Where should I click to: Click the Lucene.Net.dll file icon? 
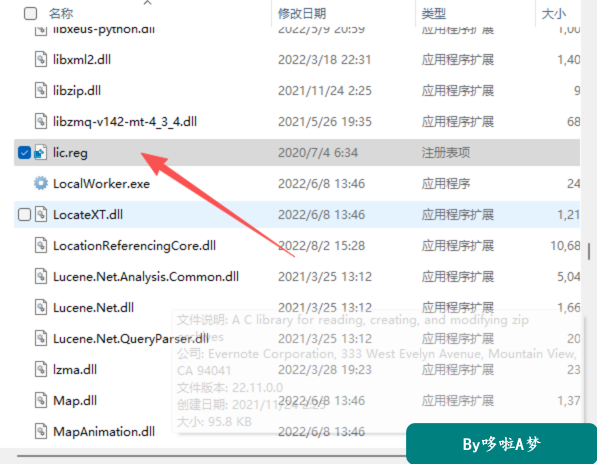[41, 308]
